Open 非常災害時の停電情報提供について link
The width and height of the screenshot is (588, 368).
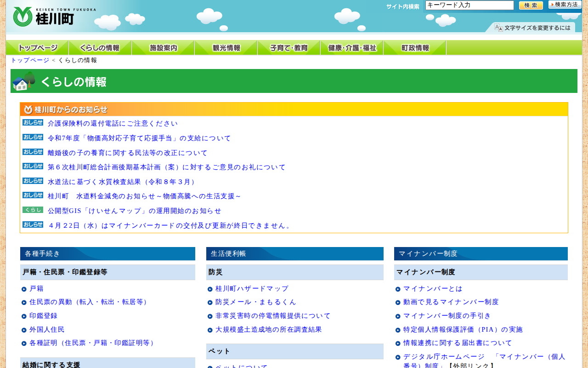tap(273, 316)
